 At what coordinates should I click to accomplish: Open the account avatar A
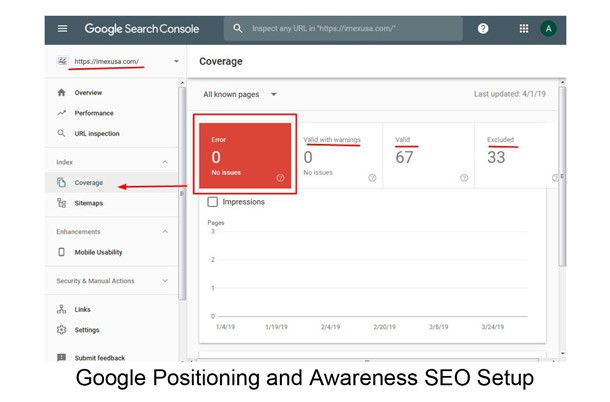coord(548,28)
